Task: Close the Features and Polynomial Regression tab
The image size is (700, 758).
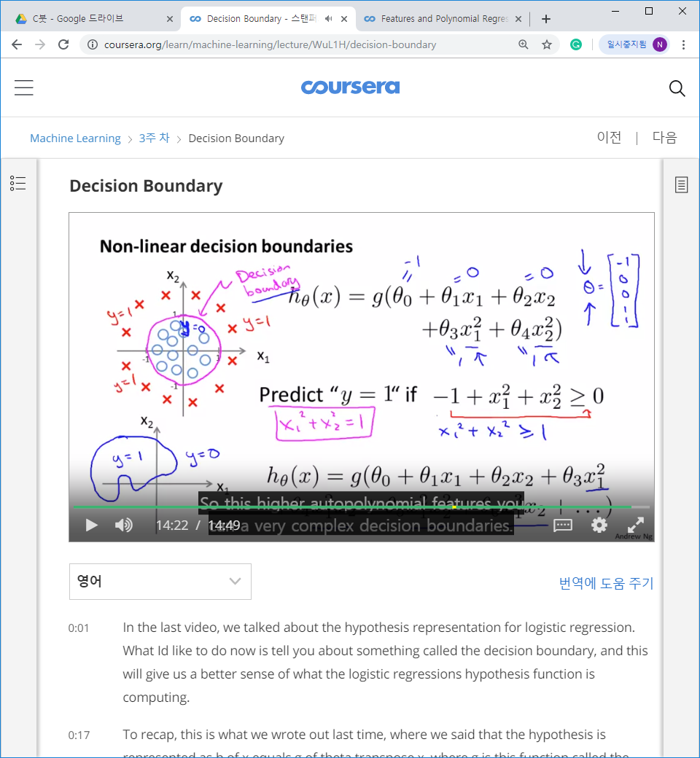Action: pos(518,19)
